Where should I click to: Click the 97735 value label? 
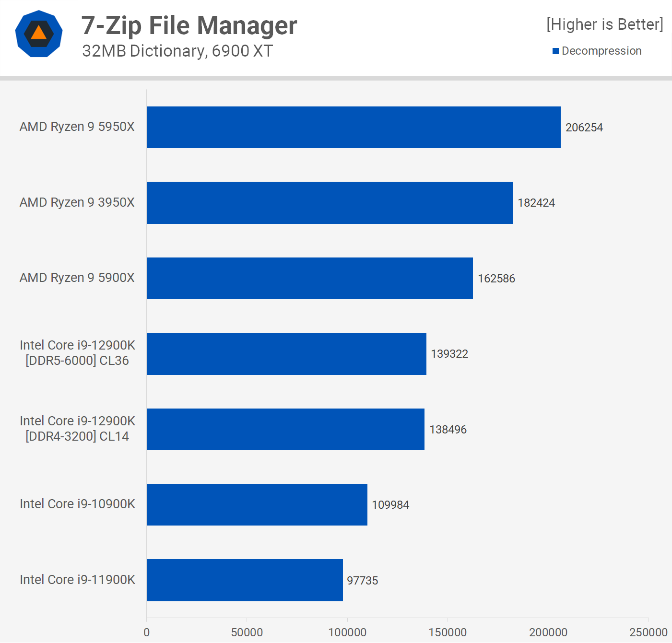tap(362, 581)
